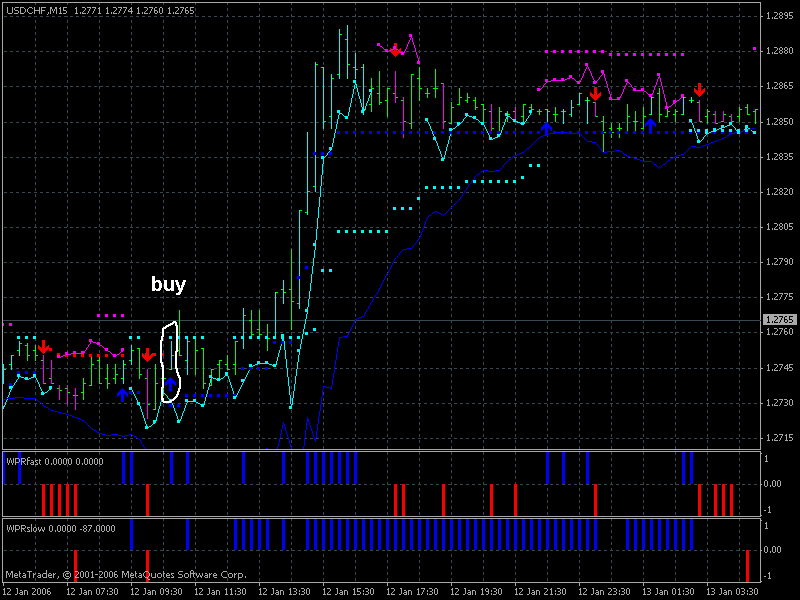Click the 12 Jan 17:30 time label
The image size is (800, 600).
coord(412,592)
